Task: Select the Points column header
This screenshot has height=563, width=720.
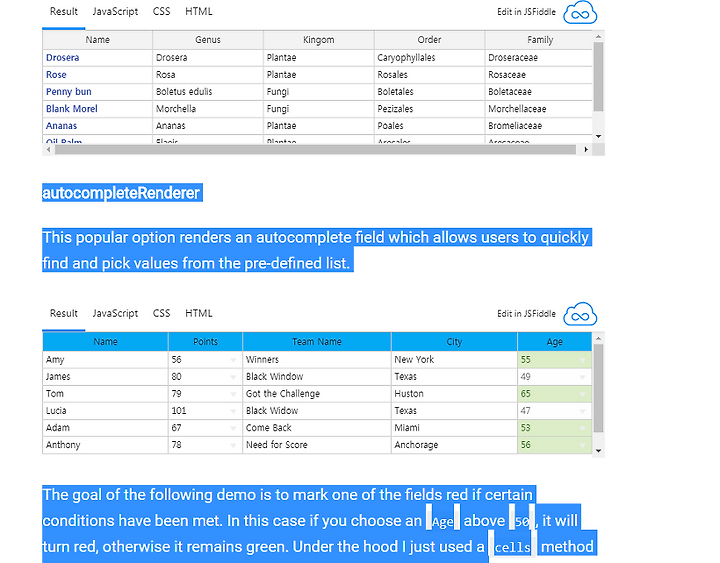Action: 205,342
